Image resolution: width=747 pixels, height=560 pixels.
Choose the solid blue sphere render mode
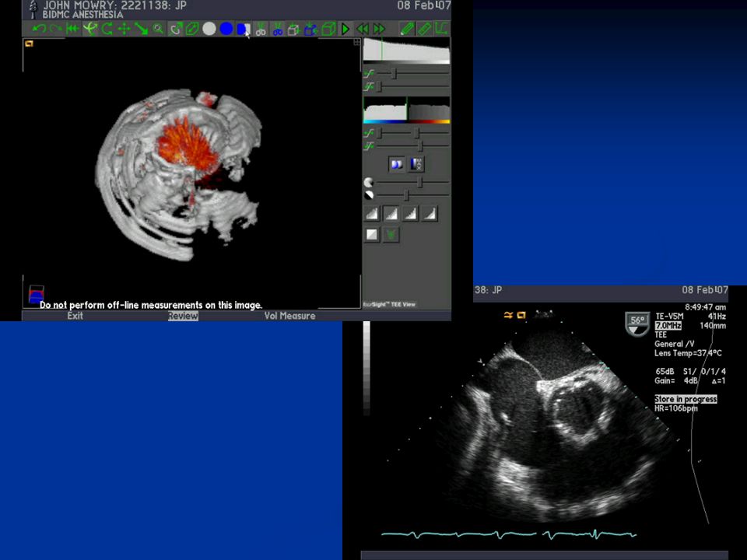coord(226,29)
